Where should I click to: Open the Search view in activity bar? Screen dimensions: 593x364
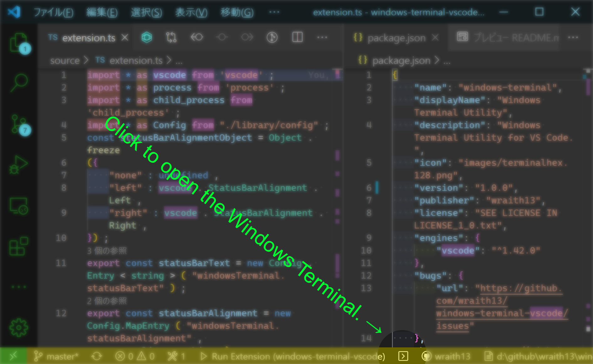(19, 82)
